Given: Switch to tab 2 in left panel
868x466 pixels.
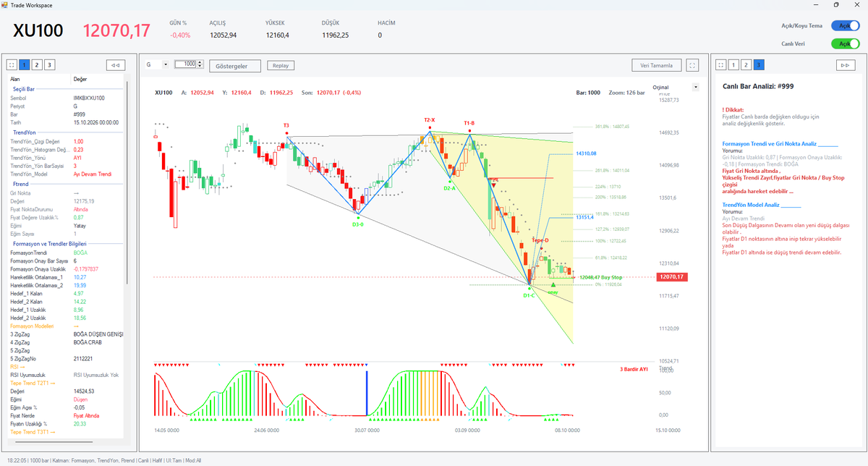Looking at the screenshot, I should [x=37, y=65].
